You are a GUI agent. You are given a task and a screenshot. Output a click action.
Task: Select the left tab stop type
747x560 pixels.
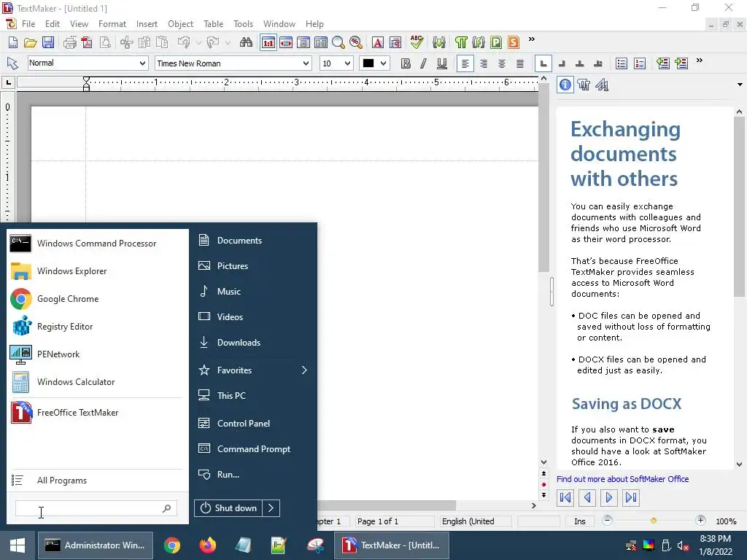(x=543, y=63)
